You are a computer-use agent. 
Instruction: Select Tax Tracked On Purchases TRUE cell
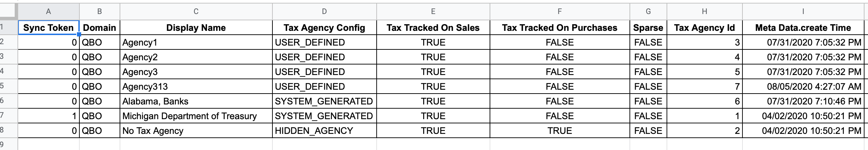click(560, 131)
